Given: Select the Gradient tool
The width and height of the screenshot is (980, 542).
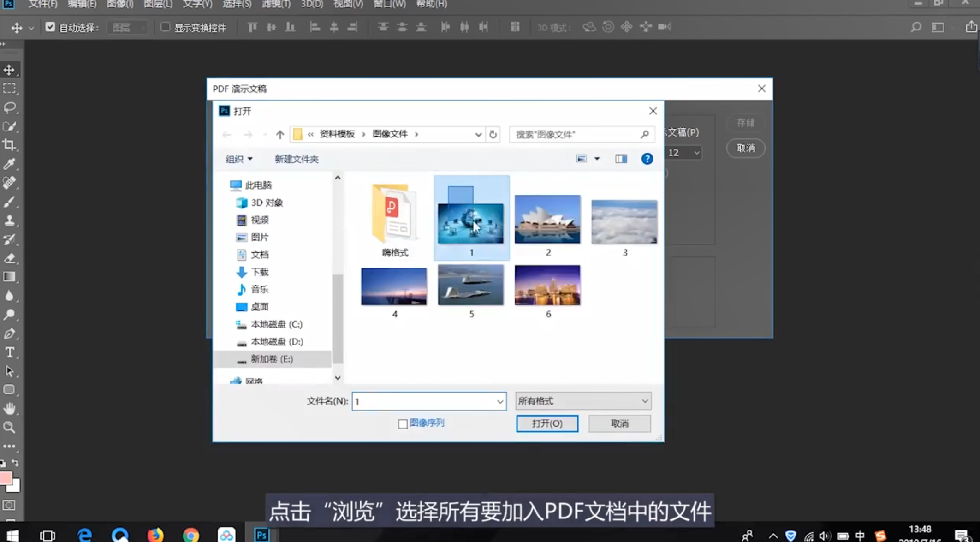Looking at the screenshot, I should (9, 277).
